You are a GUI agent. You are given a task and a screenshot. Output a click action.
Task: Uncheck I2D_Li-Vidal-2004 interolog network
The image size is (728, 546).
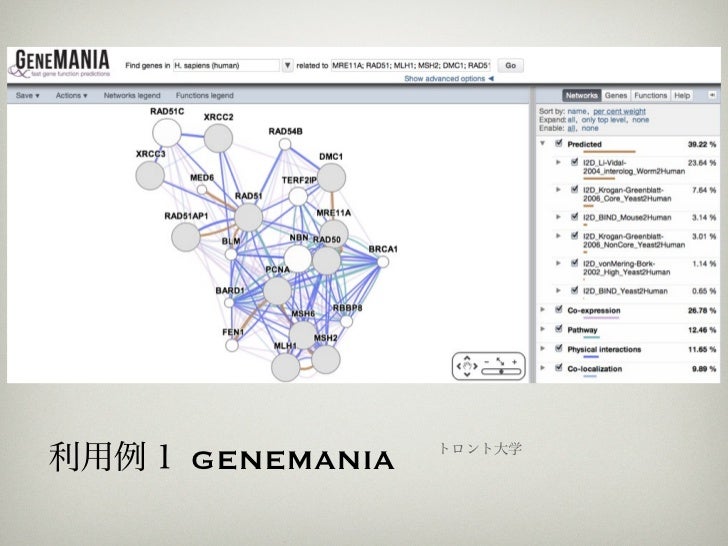click(x=574, y=162)
